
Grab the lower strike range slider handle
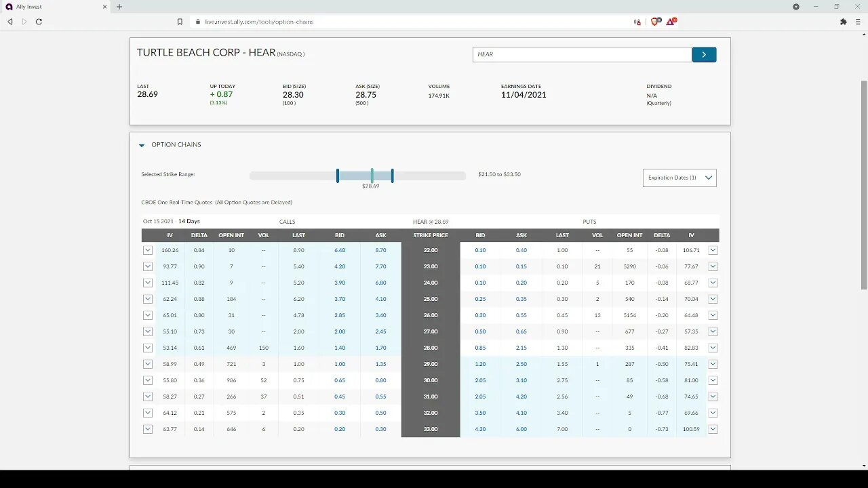click(x=338, y=176)
